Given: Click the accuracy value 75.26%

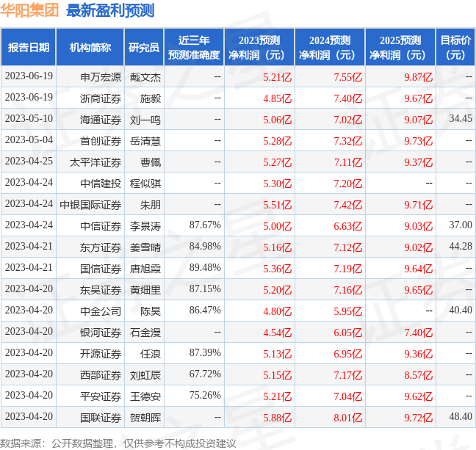Looking at the screenshot, I should 205,395.
